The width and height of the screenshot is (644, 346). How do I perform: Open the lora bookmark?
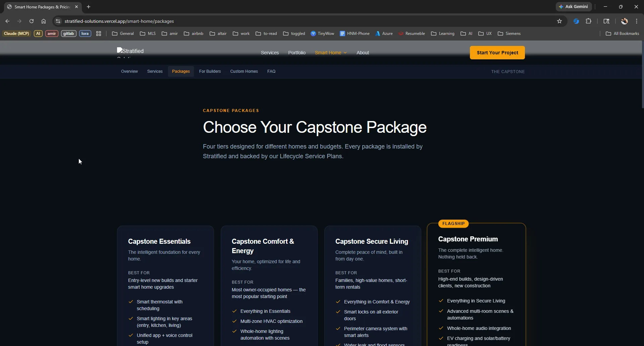[x=85, y=34]
